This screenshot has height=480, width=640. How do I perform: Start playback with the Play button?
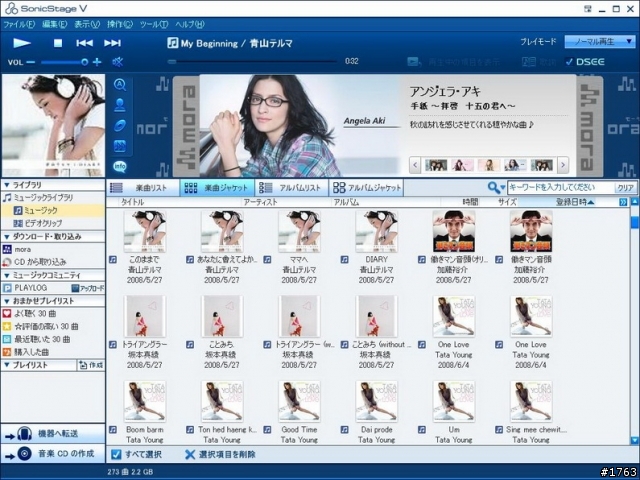(x=22, y=43)
